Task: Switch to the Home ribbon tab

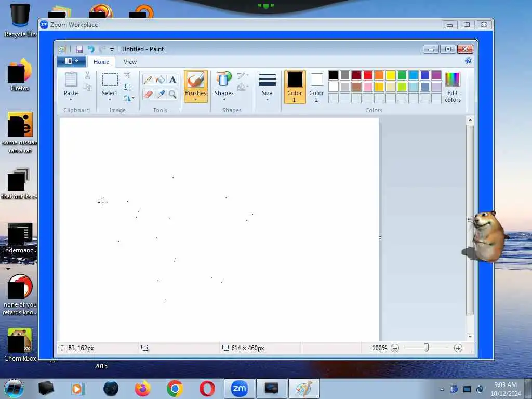Action: 101,62
